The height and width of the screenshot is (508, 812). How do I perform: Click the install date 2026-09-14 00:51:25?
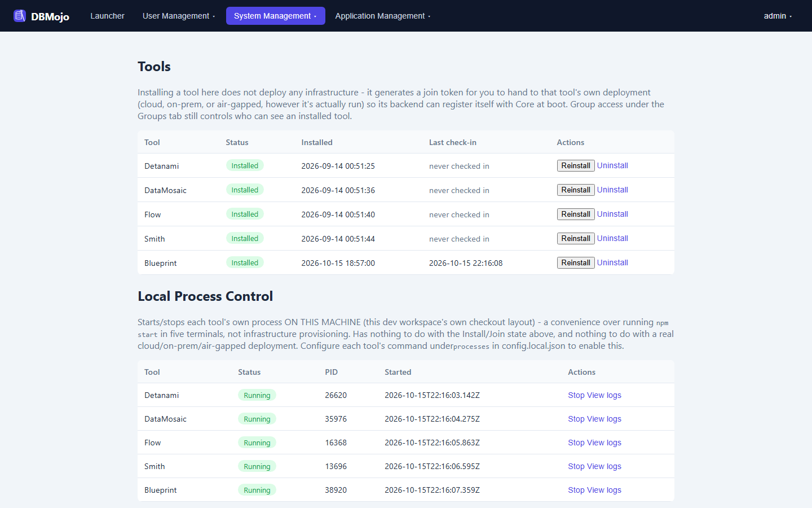338,166
